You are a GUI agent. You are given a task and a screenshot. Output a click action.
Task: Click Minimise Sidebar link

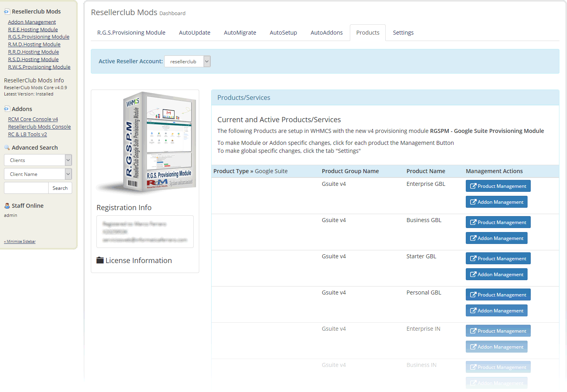pos(20,242)
